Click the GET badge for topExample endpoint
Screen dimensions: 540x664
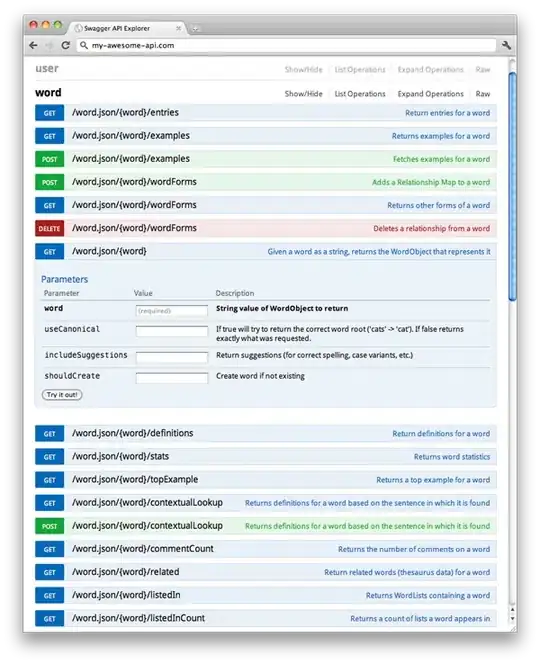(x=50, y=480)
